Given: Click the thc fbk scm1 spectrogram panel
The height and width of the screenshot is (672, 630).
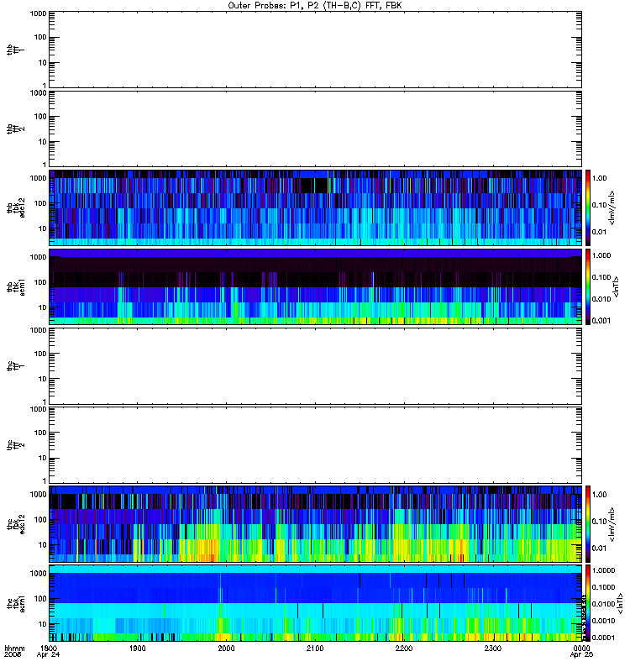Looking at the screenshot, I should [315, 603].
